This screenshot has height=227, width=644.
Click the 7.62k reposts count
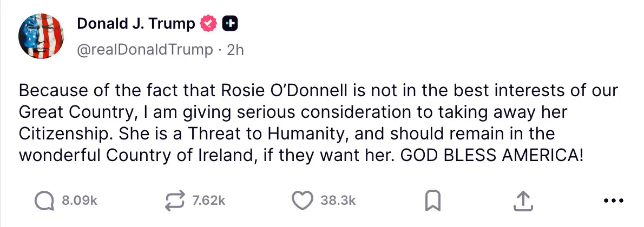(208, 201)
